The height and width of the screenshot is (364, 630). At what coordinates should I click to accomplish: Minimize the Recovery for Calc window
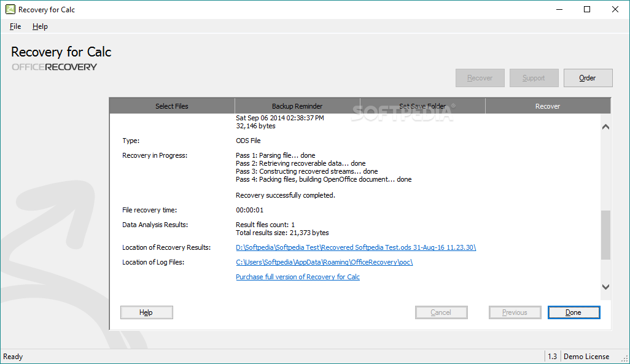click(559, 9)
